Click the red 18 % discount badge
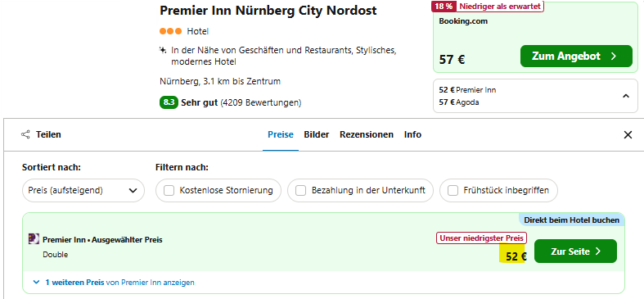Screen dimensions: 644x299 [444, 7]
